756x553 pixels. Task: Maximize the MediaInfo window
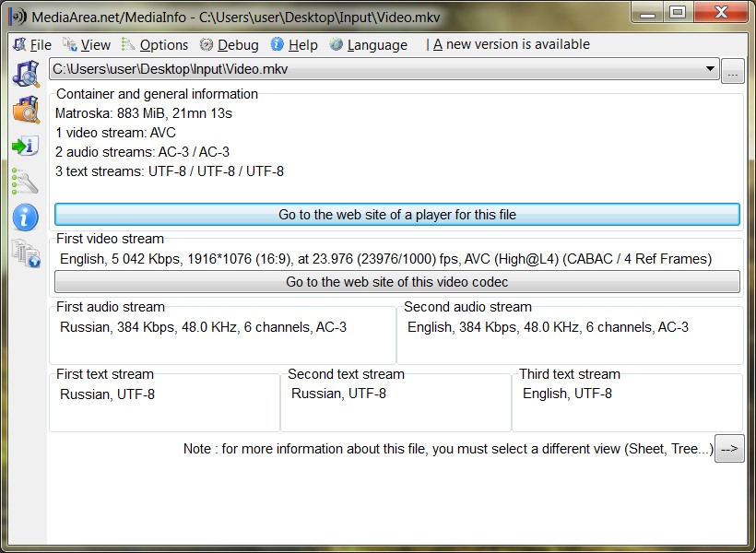pos(678,12)
